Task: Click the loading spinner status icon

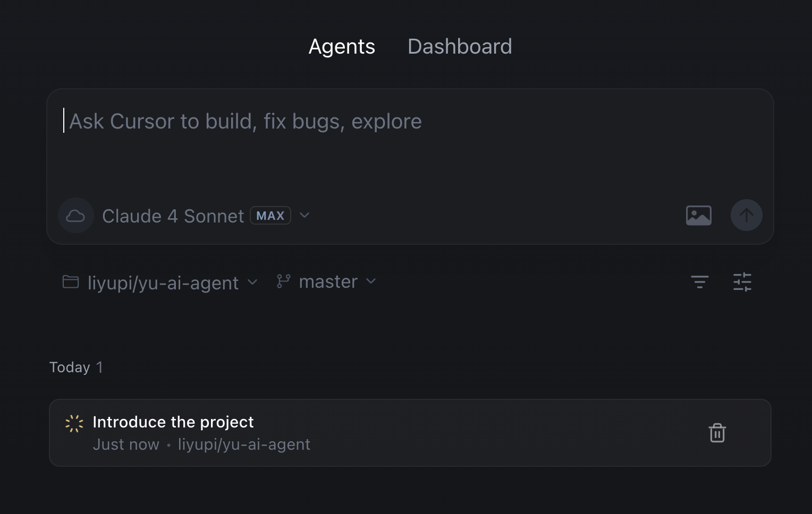Action: click(x=74, y=423)
